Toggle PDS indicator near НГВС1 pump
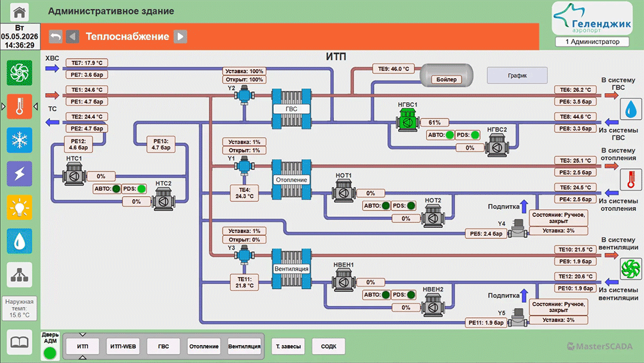Viewport: 644px width, 363px height. 475,135
